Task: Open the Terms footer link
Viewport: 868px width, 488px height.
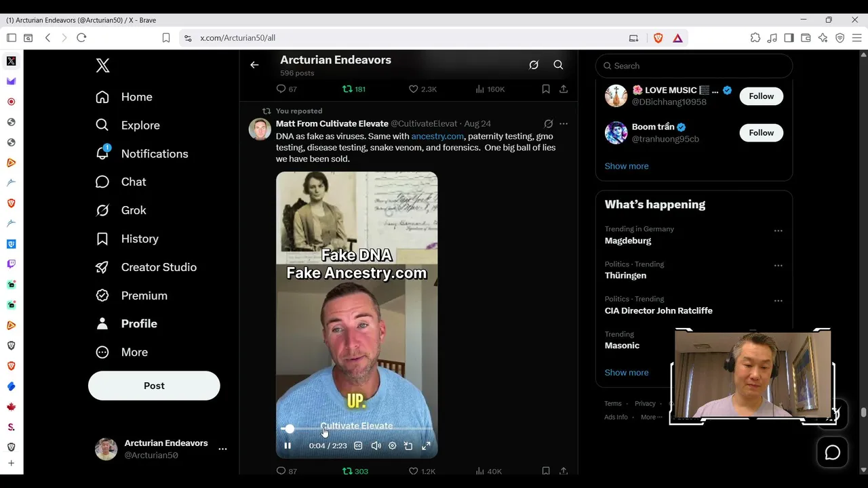Action: click(613, 404)
